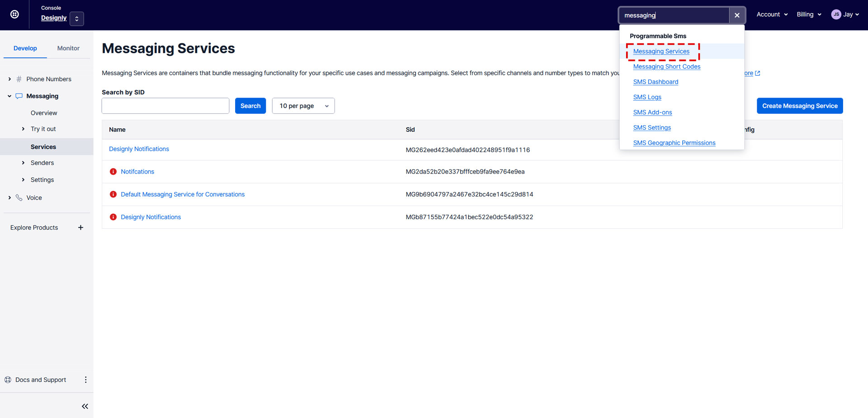The width and height of the screenshot is (868, 418).
Task: Click the Jay profile avatar
Action: [836, 14]
